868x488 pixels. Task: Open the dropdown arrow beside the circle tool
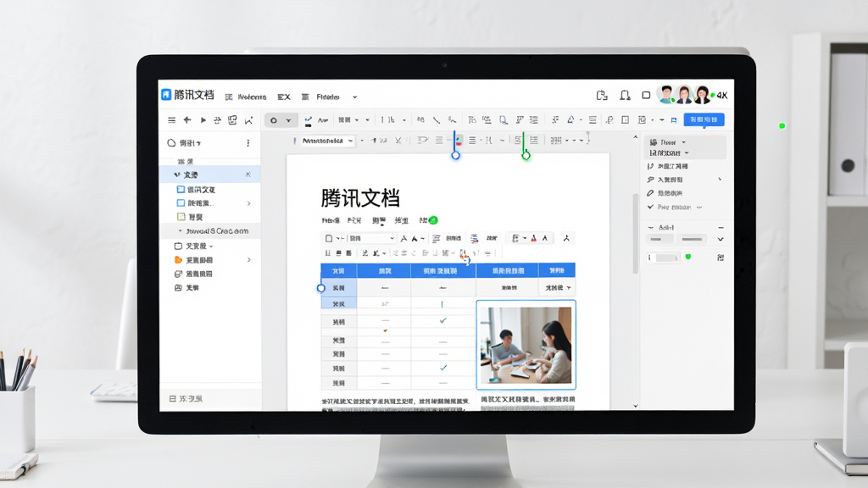click(288, 120)
